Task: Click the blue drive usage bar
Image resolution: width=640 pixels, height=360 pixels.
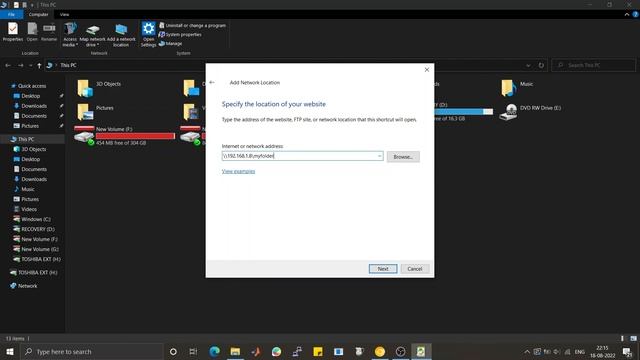Action: tap(464, 111)
